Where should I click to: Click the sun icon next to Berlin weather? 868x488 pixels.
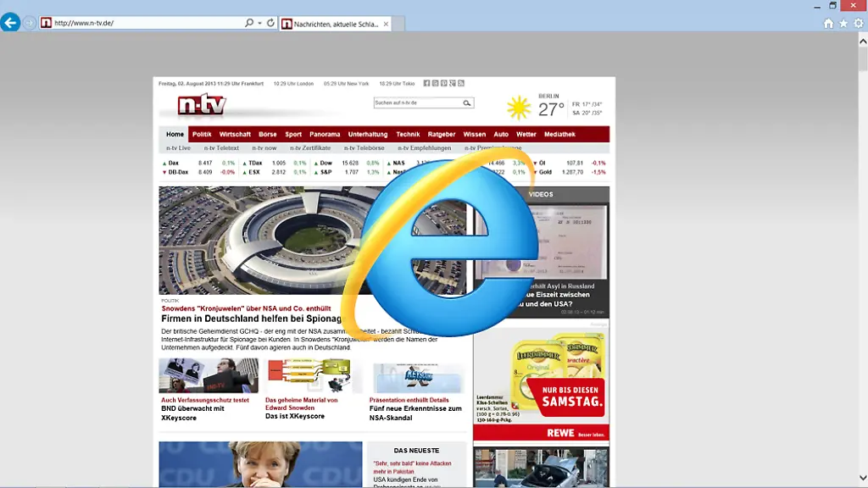[517, 105]
